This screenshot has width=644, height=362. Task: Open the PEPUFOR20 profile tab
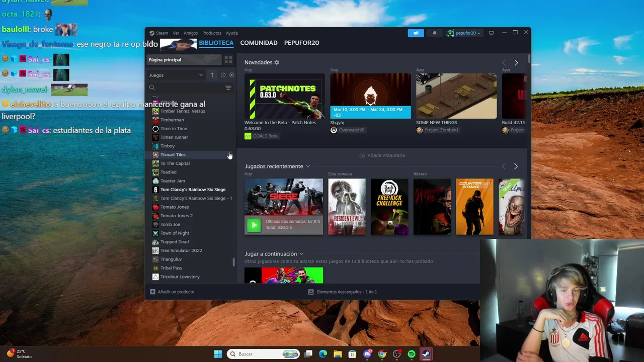tap(301, 43)
